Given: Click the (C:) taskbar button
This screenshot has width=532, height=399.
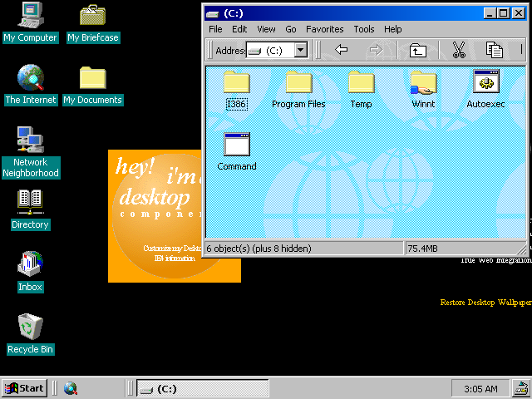Looking at the screenshot, I should [203, 388].
